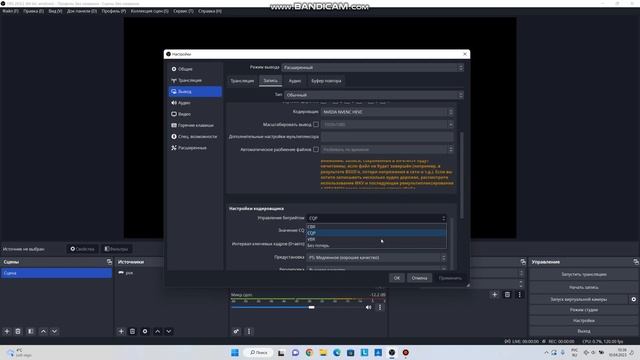
Task: Confirm settings with OK button
Action: (397, 278)
